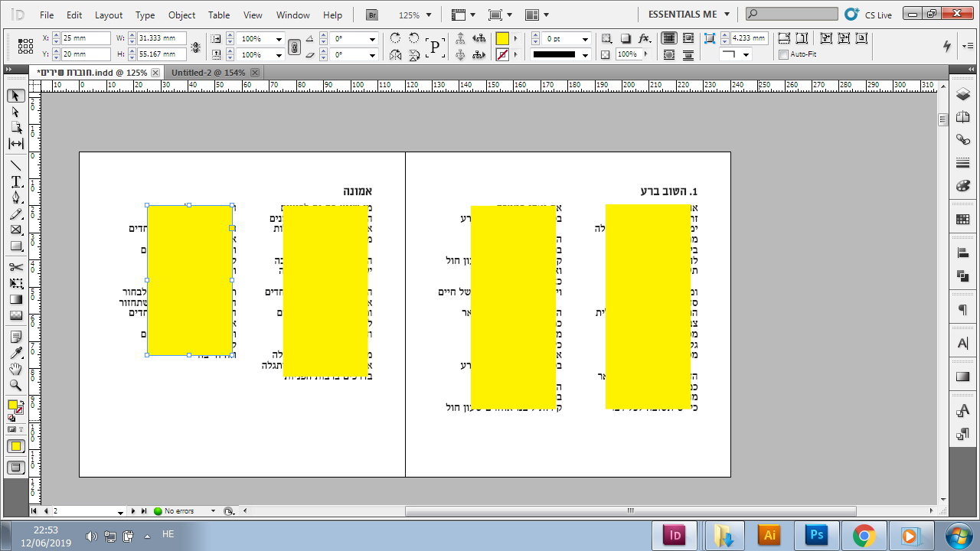Screen dimensions: 980x551
Task: Open the Object menu
Action: pyautogui.click(x=181, y=15)
